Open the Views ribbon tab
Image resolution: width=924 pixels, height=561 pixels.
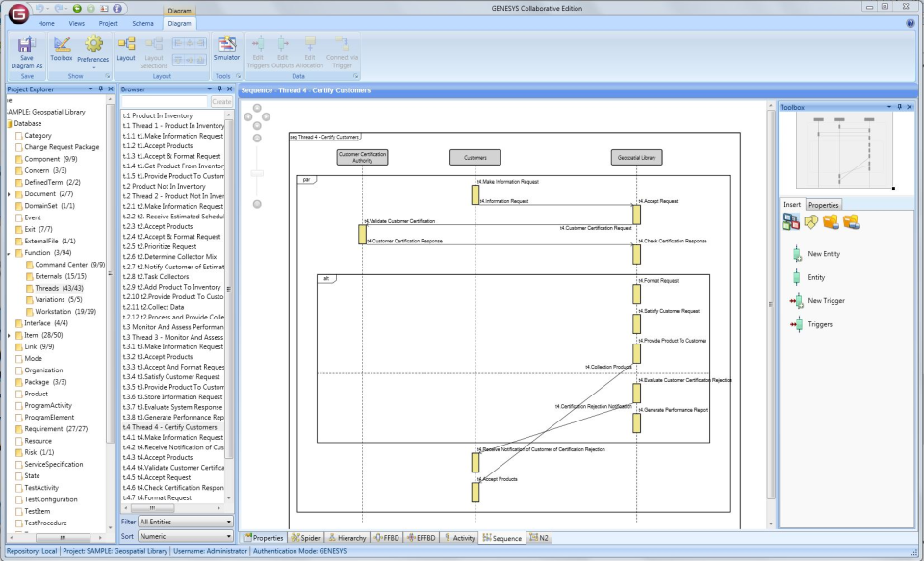[x=77, y=23]
